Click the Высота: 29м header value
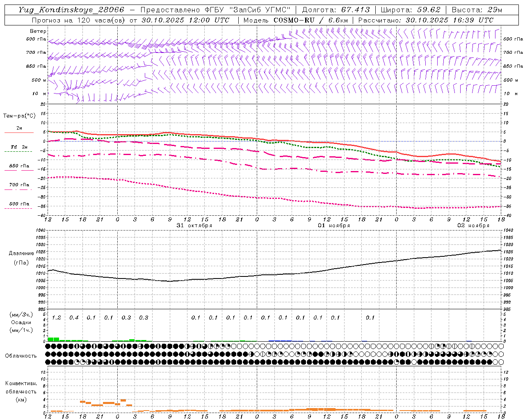Image resolution: width=525 pixels, height=420 pixels. click(477, 10)
